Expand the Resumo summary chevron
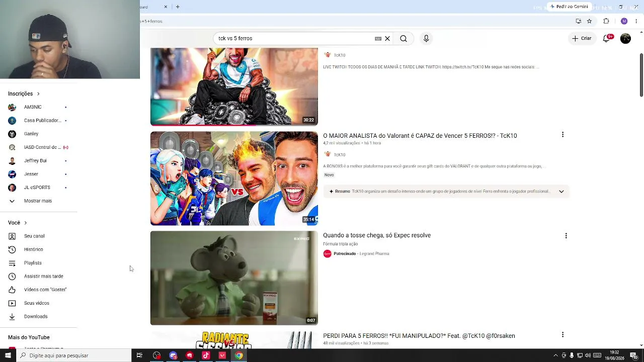 tap(561, 191)
